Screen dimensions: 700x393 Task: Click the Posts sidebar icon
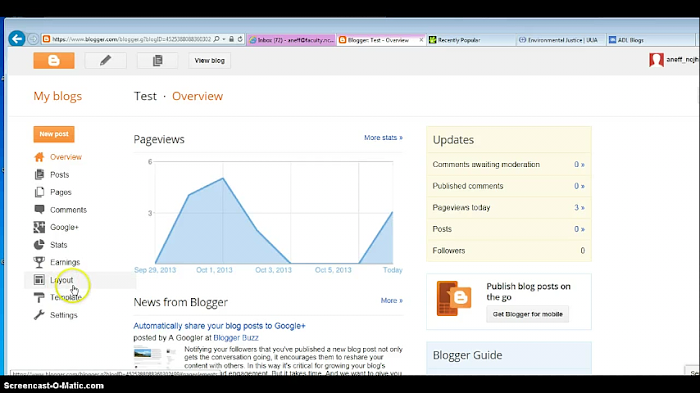tap(39, 174)
